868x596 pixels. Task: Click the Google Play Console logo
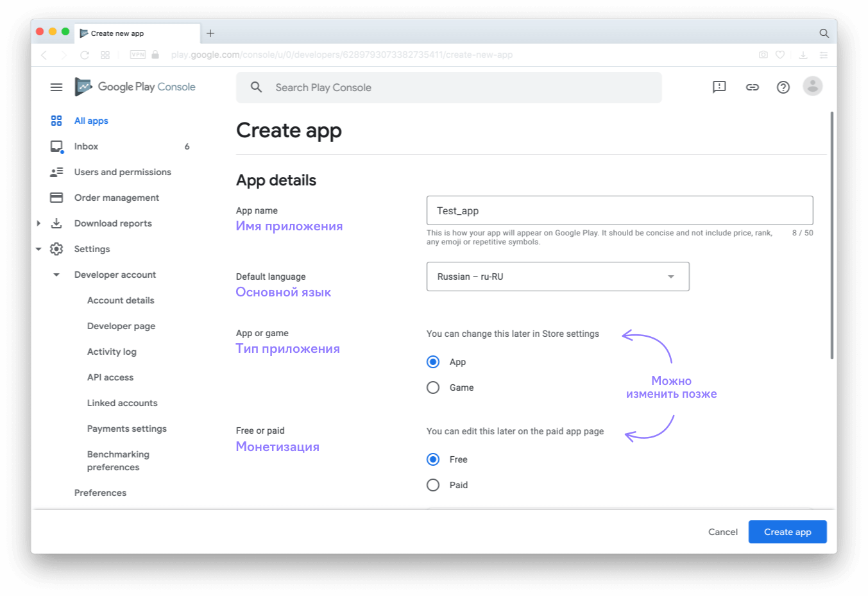click(x=135, y=87)
